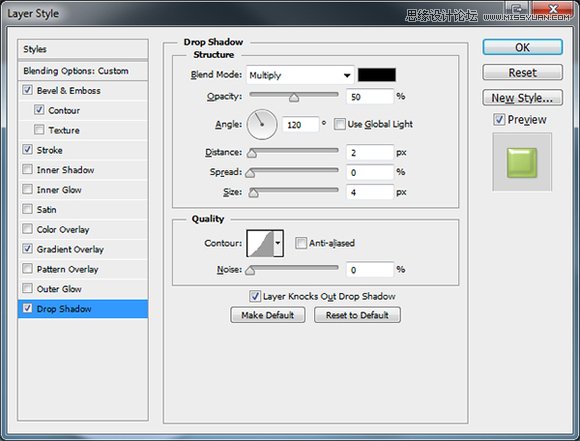Close the Layer Style dialog
Screen dimensions: 580x441
(x=553, y=9)
